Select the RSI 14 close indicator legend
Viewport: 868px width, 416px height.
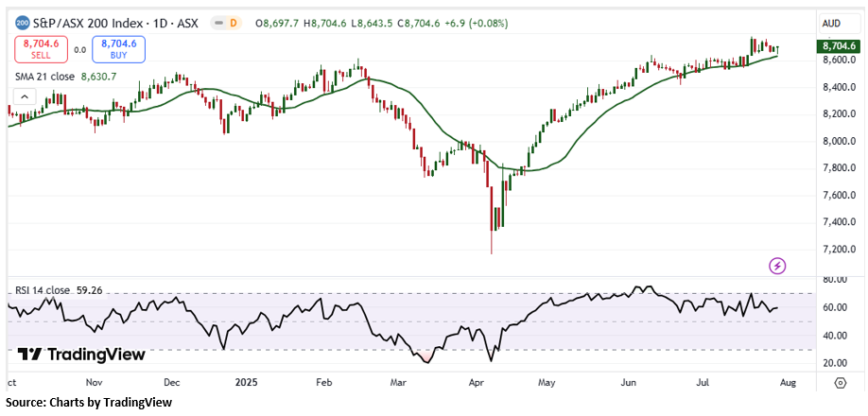[42, 290]
